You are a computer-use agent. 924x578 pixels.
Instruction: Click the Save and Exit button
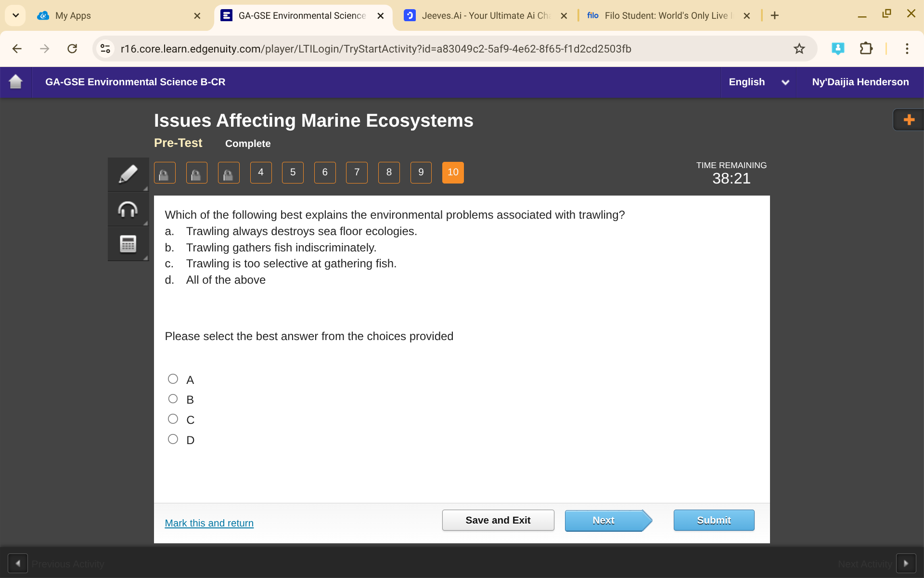[498, 520]
